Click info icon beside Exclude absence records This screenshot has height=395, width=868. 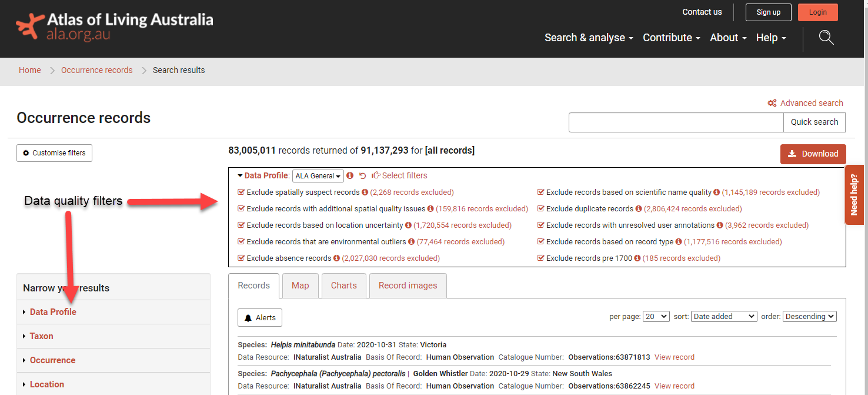(336, 258)
